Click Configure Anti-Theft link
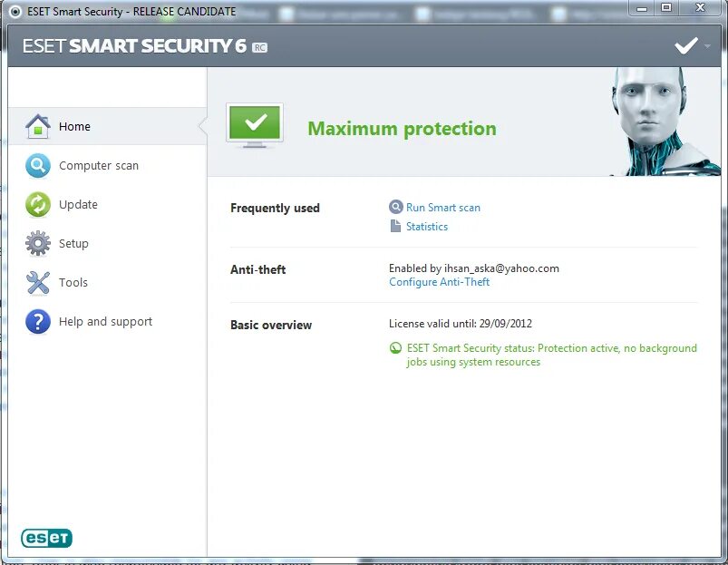 439,282
